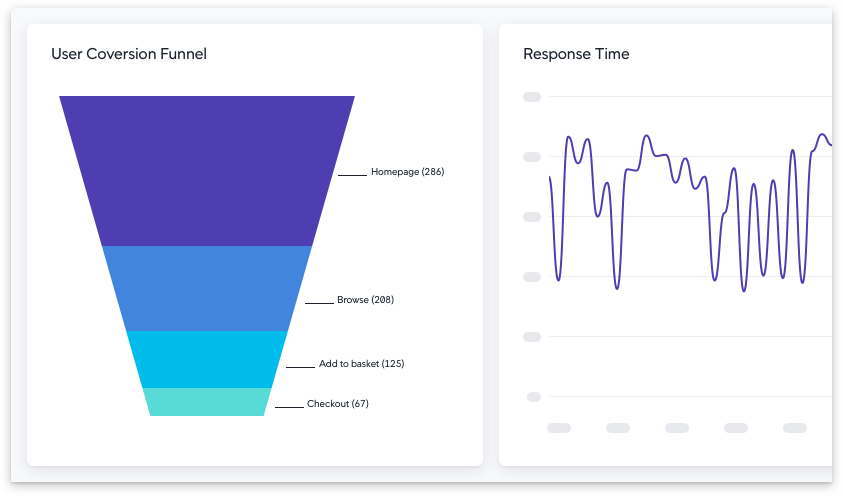Click the User Coversion Funnel title
Viewport: 843px width, 496px height.
pyautogui.click(x=129, y=54)
